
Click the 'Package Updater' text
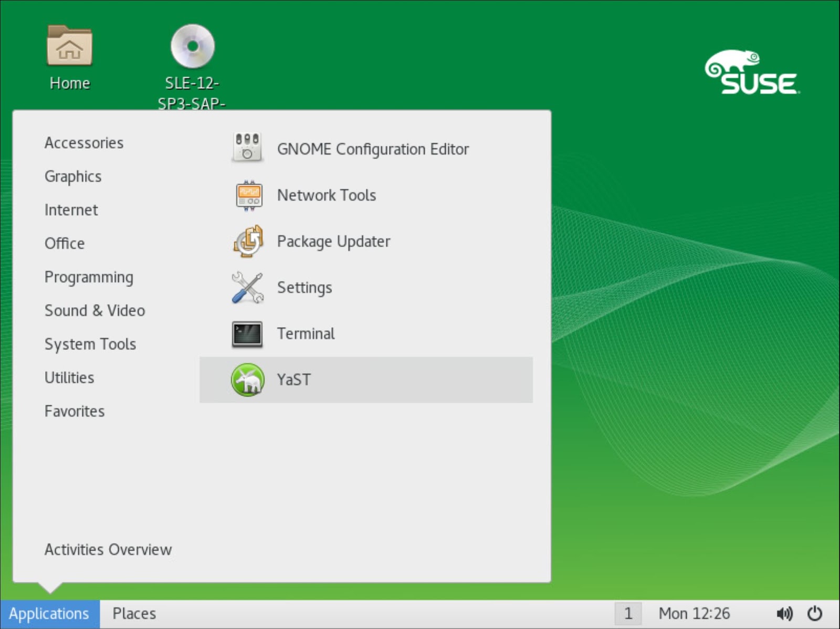coord(333,242)
